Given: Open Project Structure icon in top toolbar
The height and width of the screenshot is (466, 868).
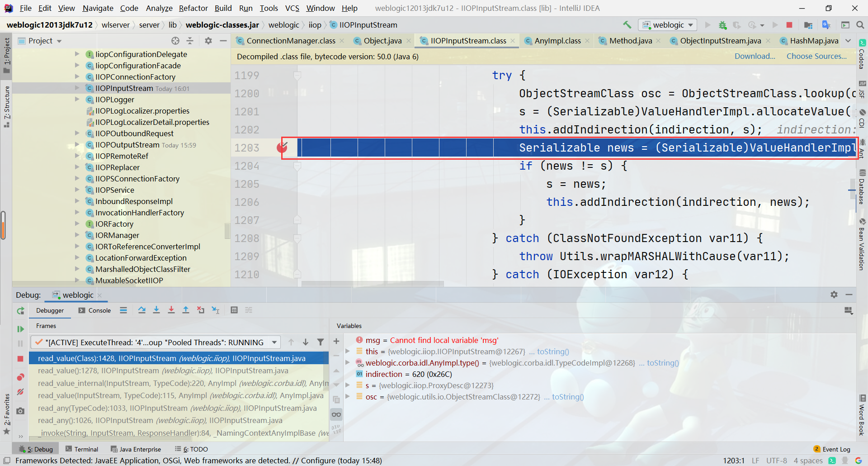Looking at the screenshot, I should coord(808,25).
